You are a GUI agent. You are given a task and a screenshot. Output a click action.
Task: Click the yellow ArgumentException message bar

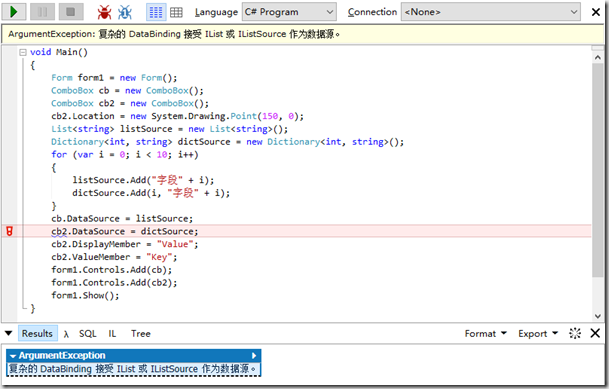(303, 34)
